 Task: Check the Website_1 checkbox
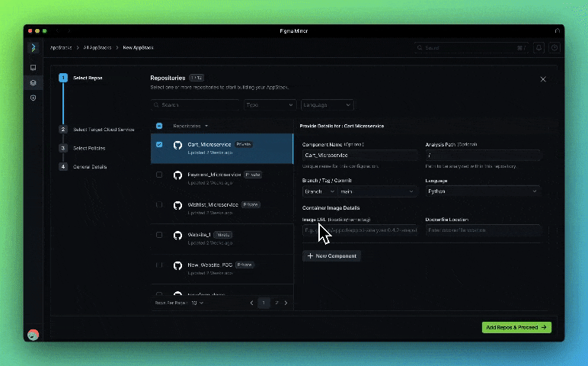pos(159,235)
